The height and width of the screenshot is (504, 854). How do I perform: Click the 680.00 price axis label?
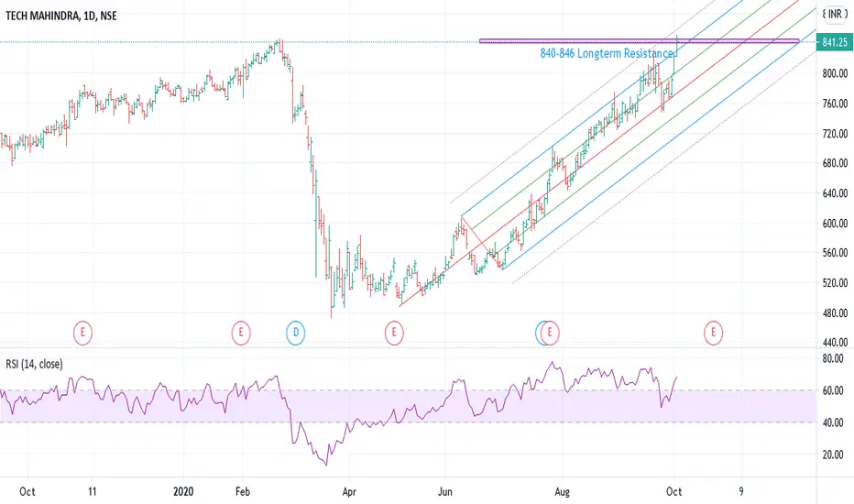pyautogui.click(x=835, y=163)
